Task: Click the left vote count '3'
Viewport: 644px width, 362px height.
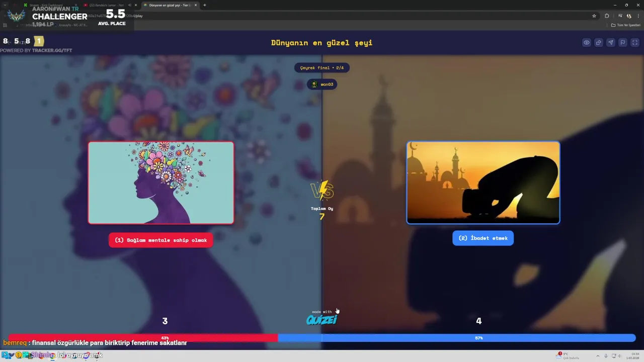Action: coord(165,321)
